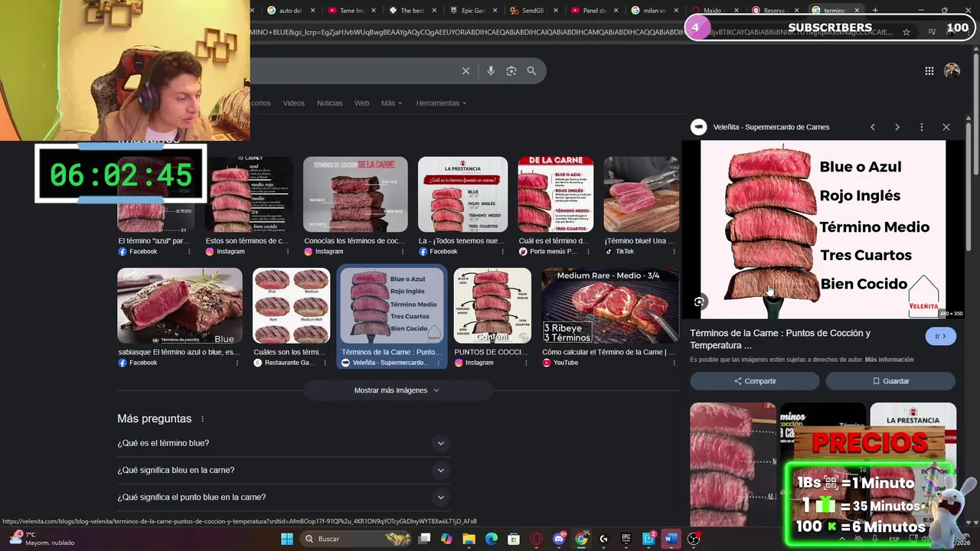This screenshot has height=551, width=980.
Task: Open Microsoft Edge from the taskbar
Action: click(x=492, y=539)
